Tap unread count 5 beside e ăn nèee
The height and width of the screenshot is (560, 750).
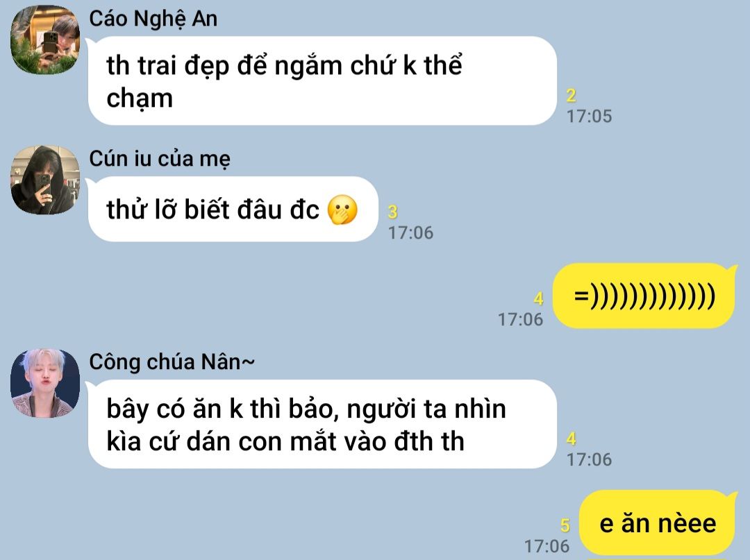coord(565,525)
